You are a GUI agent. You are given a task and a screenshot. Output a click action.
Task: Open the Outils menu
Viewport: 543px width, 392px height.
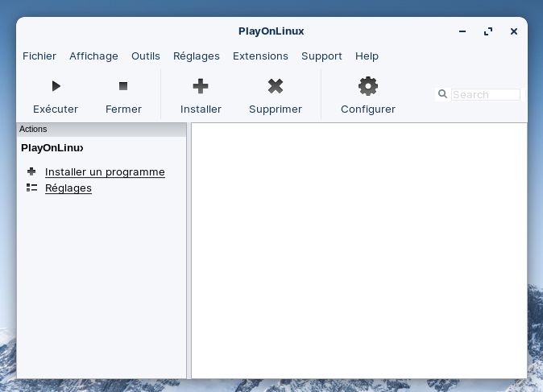coord(146,56)
